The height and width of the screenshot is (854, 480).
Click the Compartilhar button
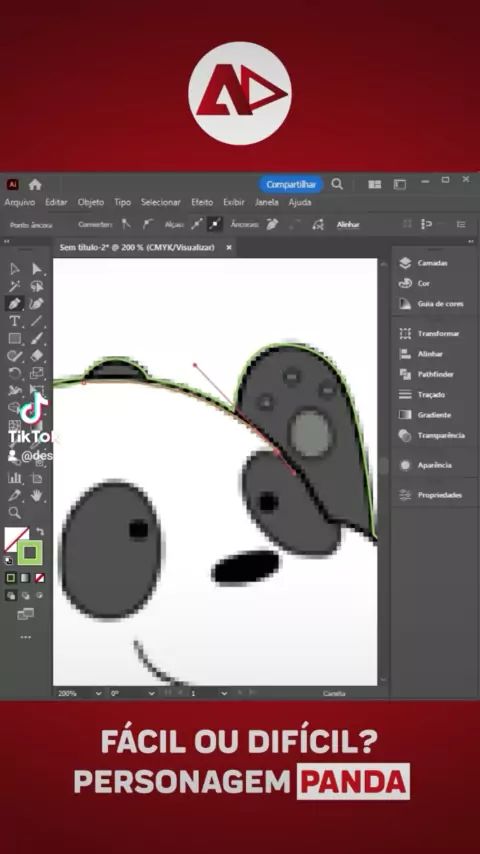(x=291, y=185)
